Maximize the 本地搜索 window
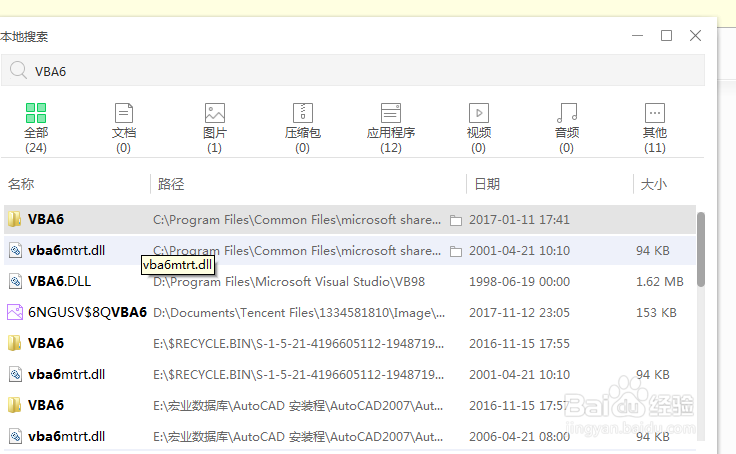 point(667,36)
